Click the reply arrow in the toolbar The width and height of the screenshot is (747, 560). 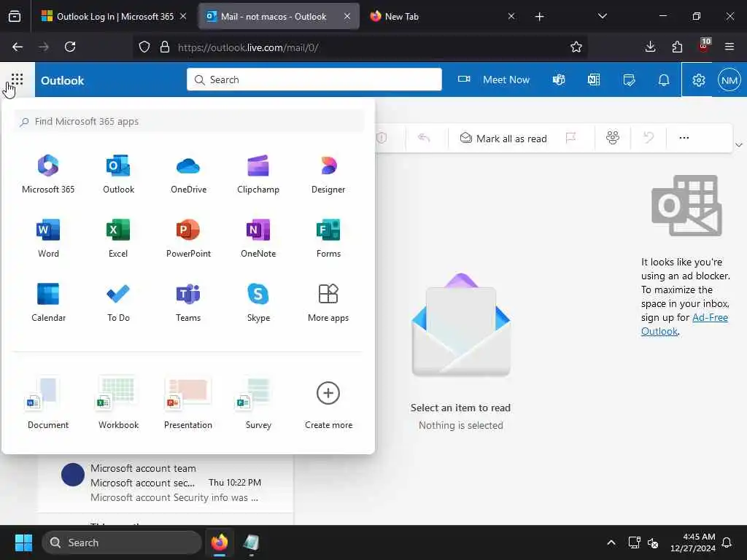coord(424,138)
